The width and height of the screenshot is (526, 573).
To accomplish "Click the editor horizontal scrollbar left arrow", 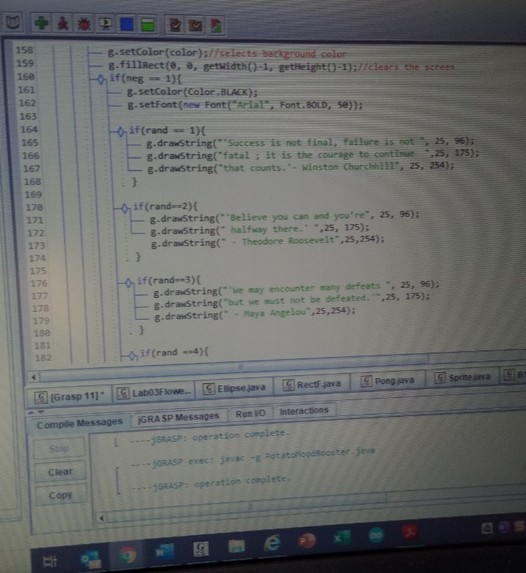I will (x=34, y=377).
